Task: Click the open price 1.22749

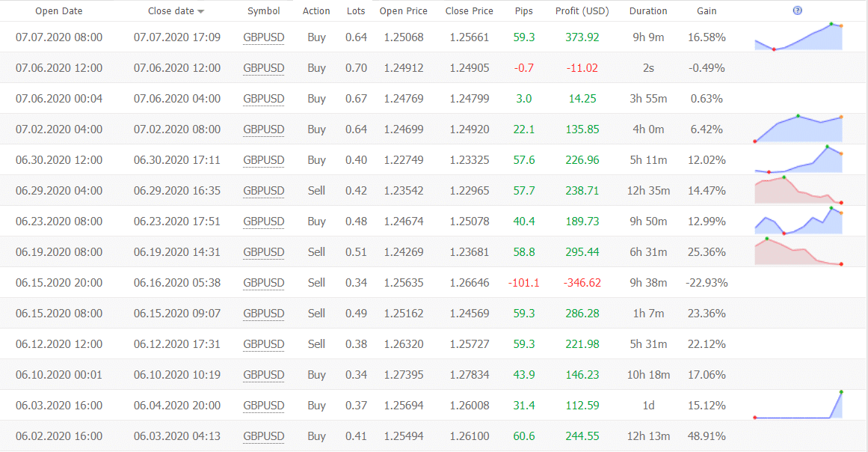Action: point(404,160)
